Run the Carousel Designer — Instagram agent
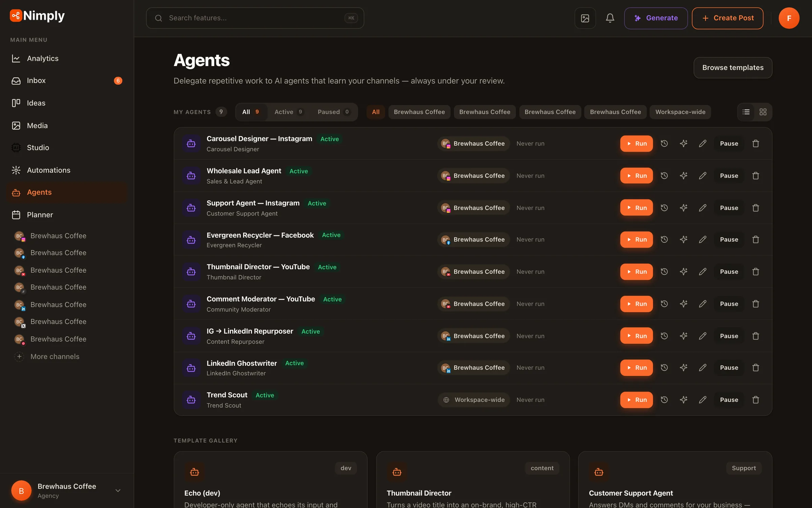 636,144
